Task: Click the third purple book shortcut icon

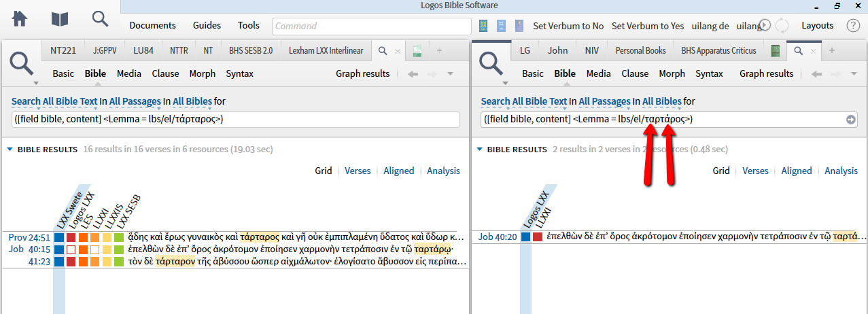Action: (519, 26)
